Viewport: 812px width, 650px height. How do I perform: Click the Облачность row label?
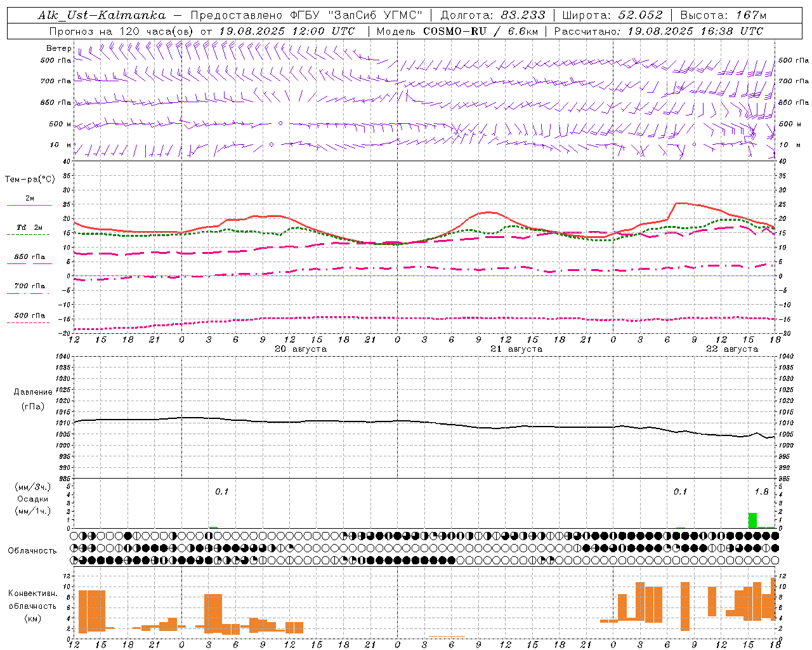[x=32, y=551]
